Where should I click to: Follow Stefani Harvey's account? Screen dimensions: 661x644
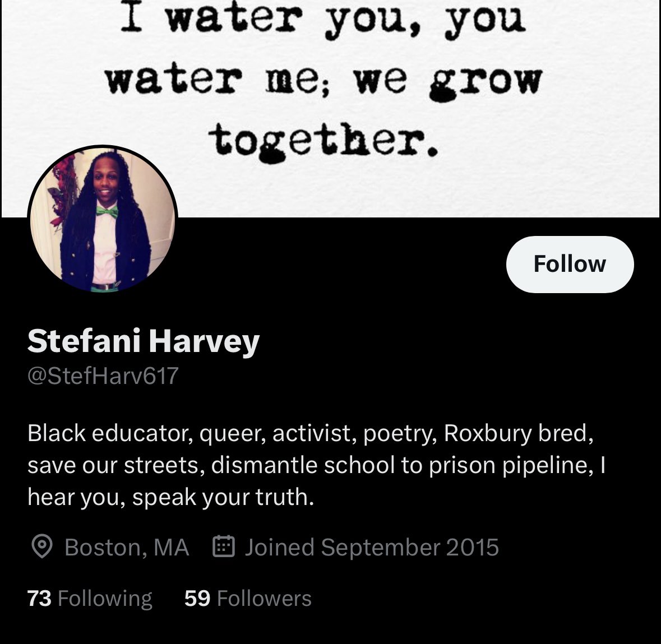point(570,264)
